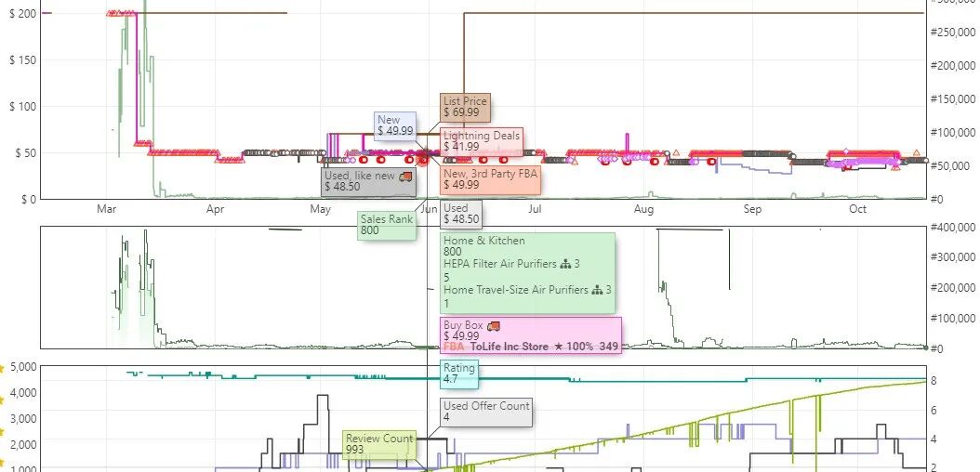Click the Apr label on time axis
This screenshot has width=980, height=472.
215,209
